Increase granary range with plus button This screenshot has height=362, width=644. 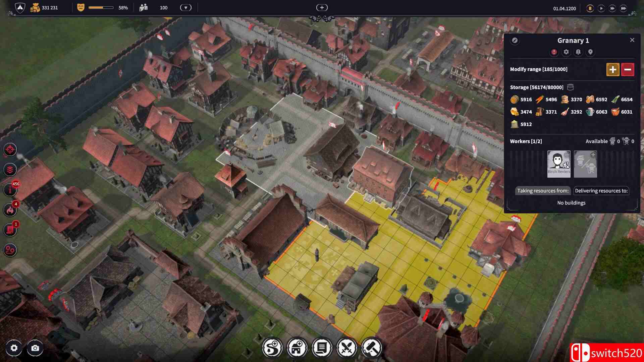(612, 69)
